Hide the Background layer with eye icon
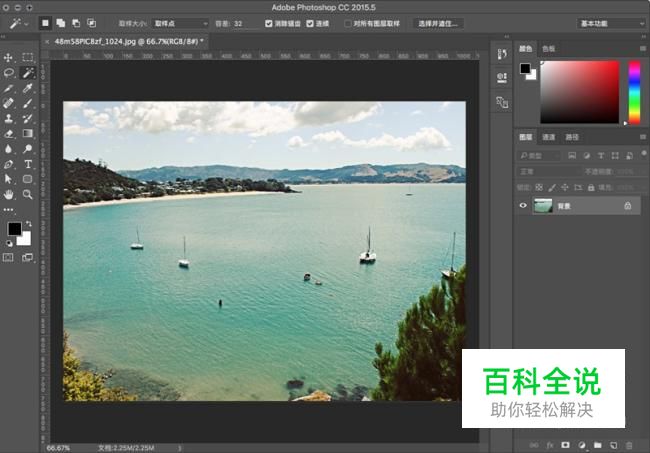This screenshot has width=650, height=453. [523, 206]
